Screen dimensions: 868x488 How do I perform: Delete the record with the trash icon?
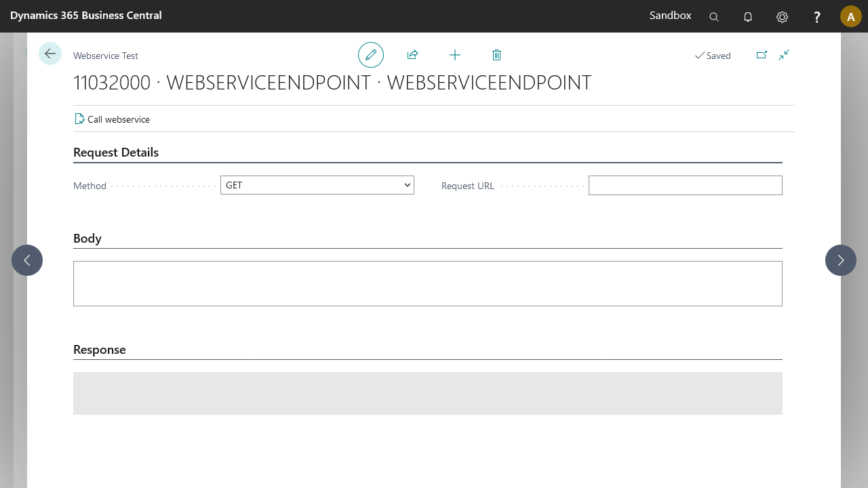click(x=496, y=55)
